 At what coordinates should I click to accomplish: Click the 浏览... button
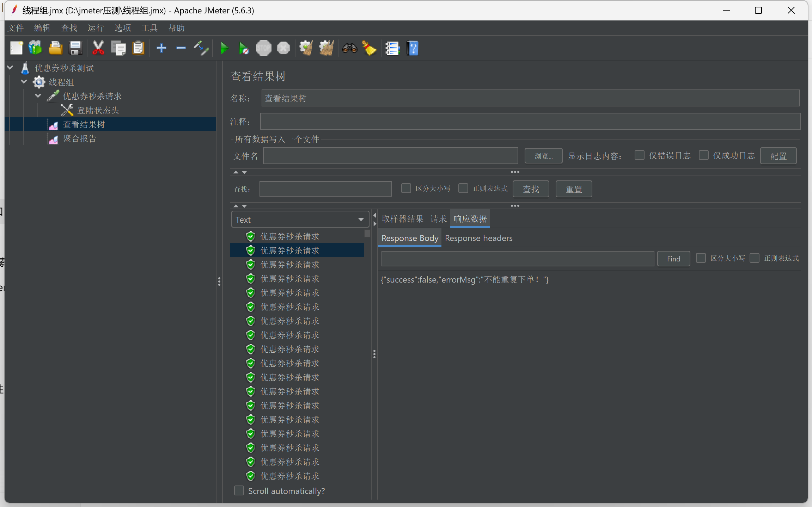[543, 156]
